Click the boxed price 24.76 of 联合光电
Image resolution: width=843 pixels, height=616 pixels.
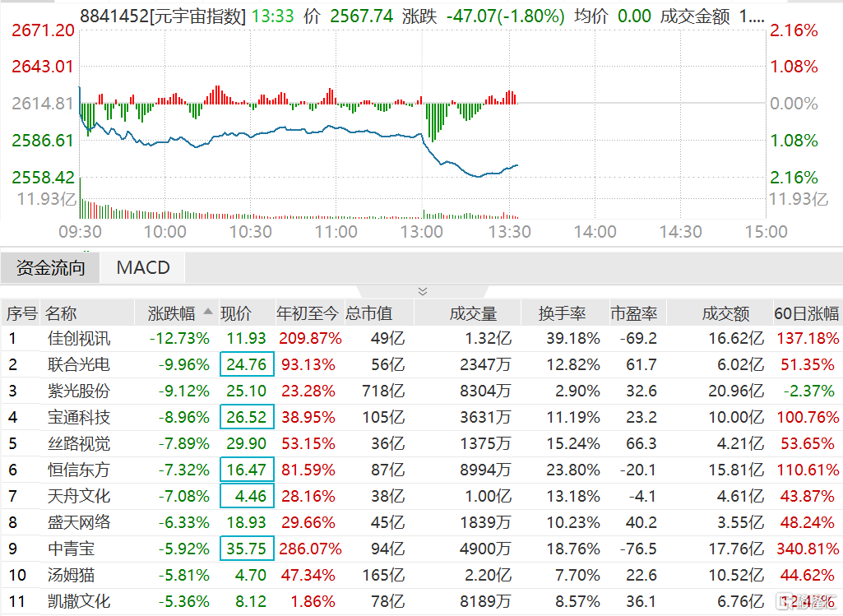coord(247,364)
